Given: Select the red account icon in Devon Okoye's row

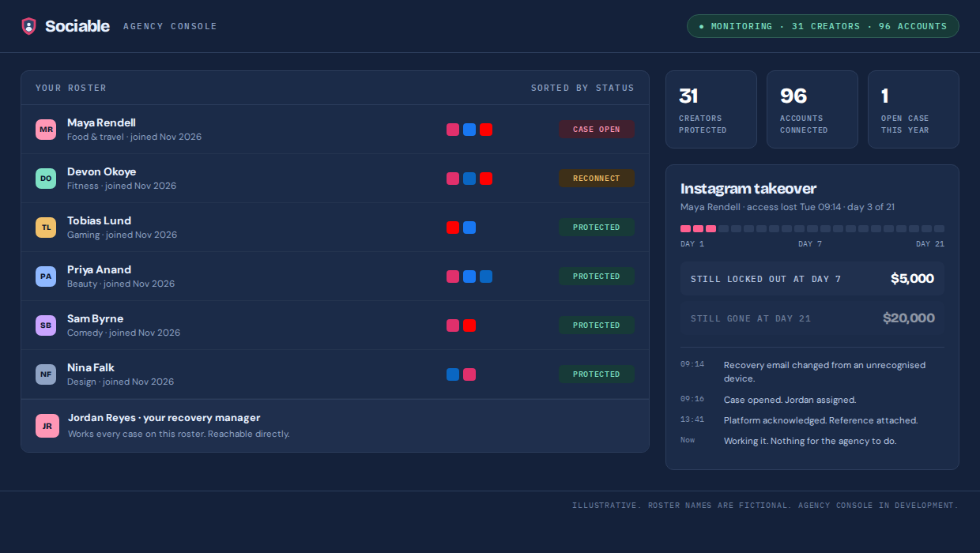Looking at the screenshot, I should (x=486, y=179).
